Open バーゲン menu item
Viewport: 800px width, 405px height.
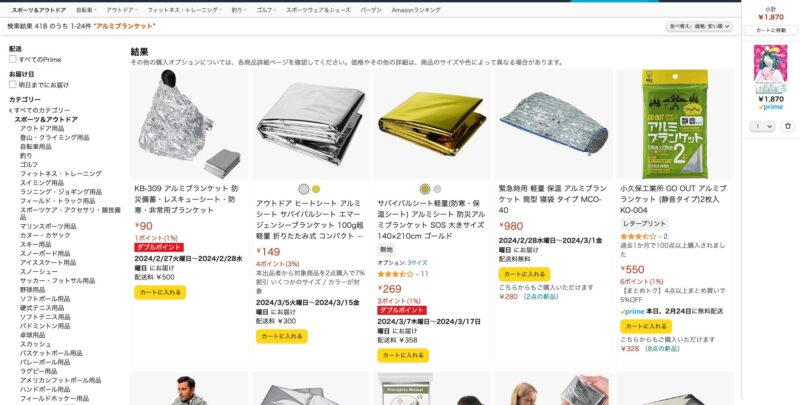point(371,10)
